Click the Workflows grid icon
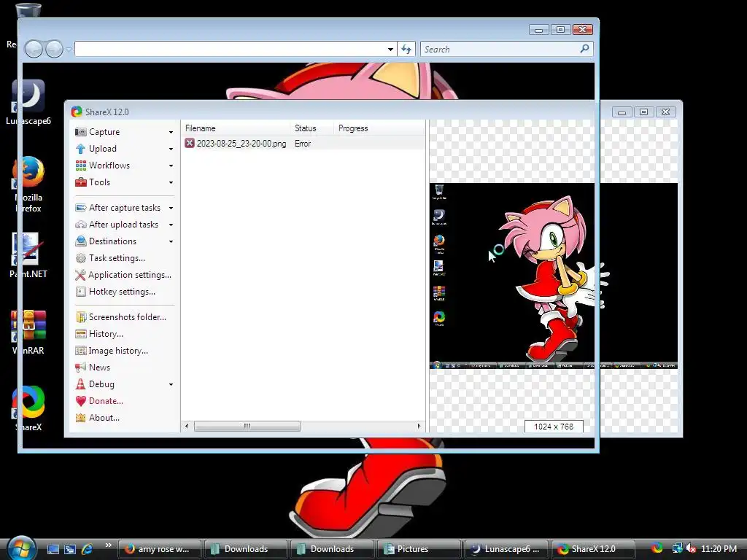 point(80,166)
